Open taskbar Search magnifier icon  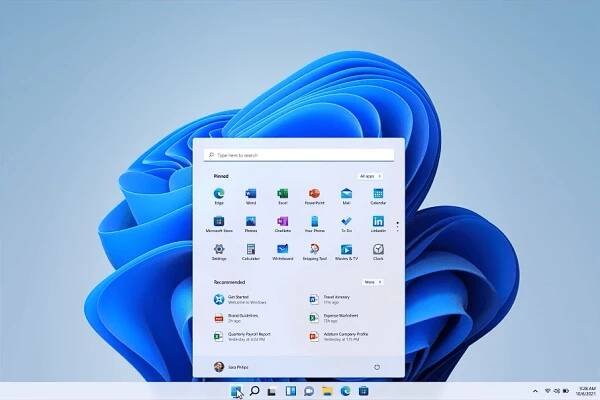tap(255, 391)
